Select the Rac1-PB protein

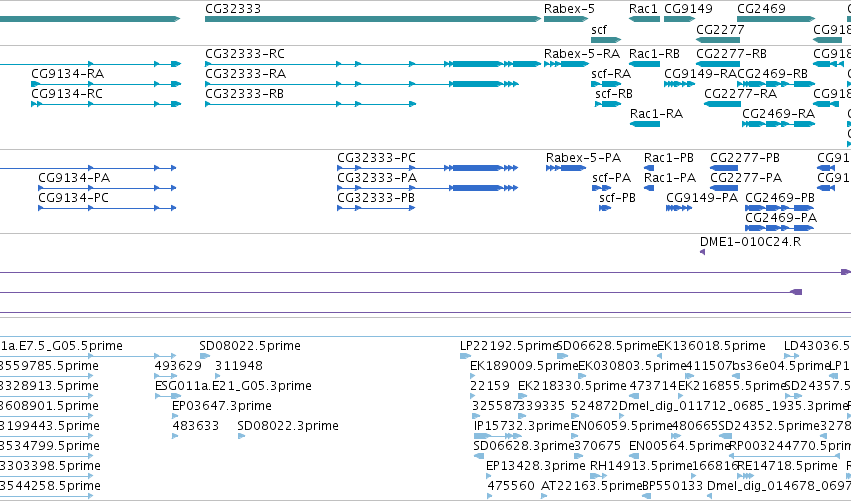649,168
